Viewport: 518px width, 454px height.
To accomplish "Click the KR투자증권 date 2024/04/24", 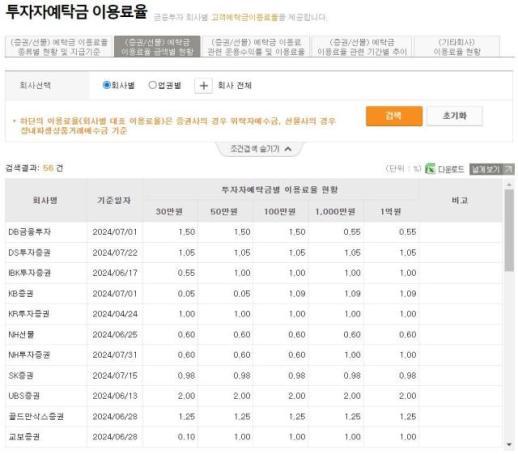I will tap(115, 314).
